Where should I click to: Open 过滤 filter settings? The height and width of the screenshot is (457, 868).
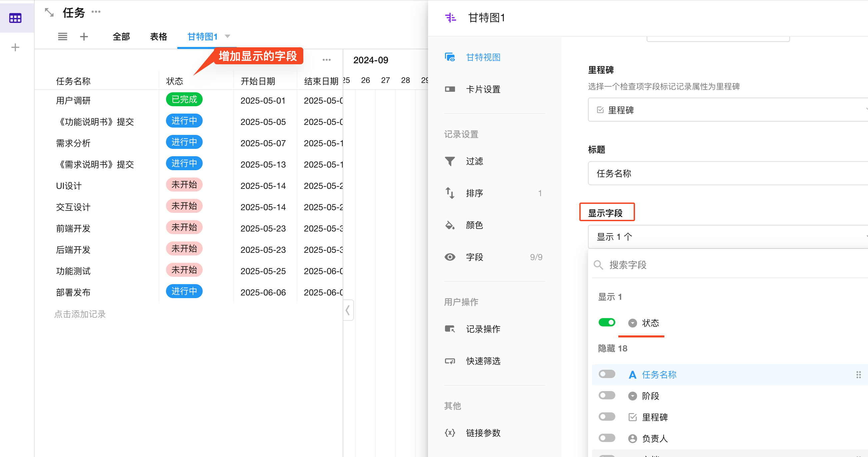474,161
